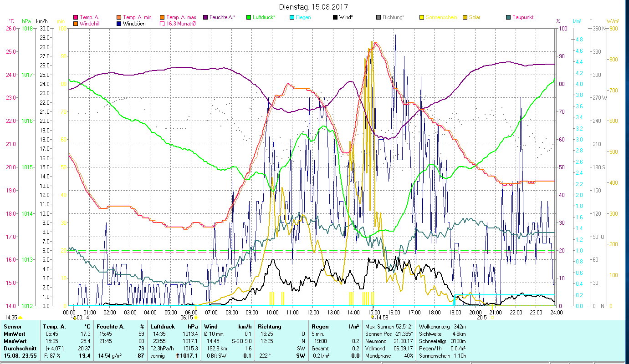
Task: Click the Sichtweite 4-8km entry
Action: coord(442,334)
